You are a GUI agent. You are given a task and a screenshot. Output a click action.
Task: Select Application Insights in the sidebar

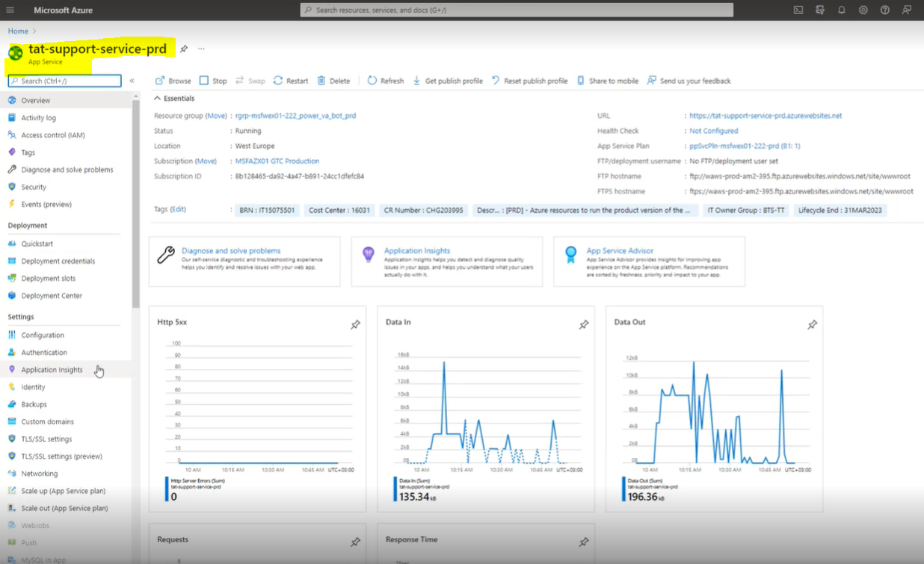pos(66,370)
